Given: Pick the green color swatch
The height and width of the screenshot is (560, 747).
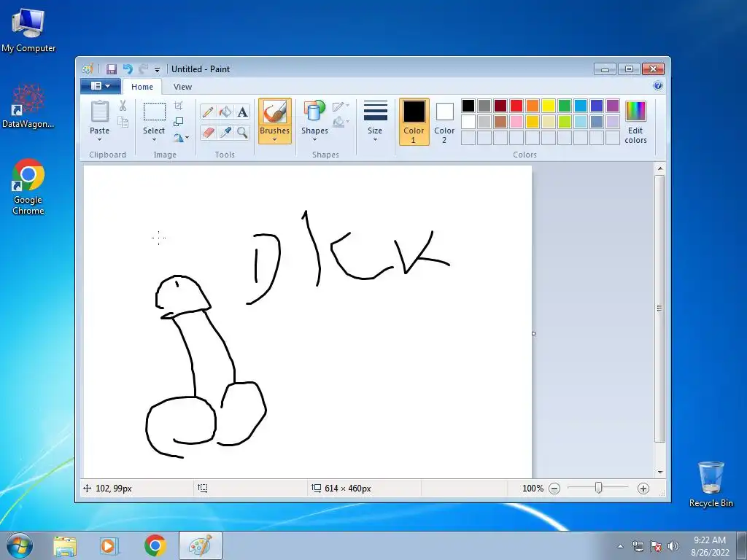Looking at the screenshot, I should coord(565,106).
